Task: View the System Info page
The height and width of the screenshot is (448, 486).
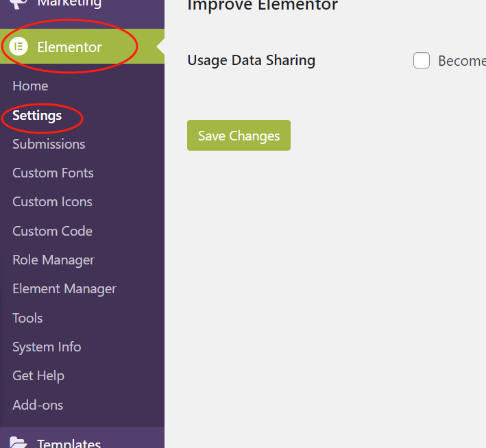Action: (47, 347)
